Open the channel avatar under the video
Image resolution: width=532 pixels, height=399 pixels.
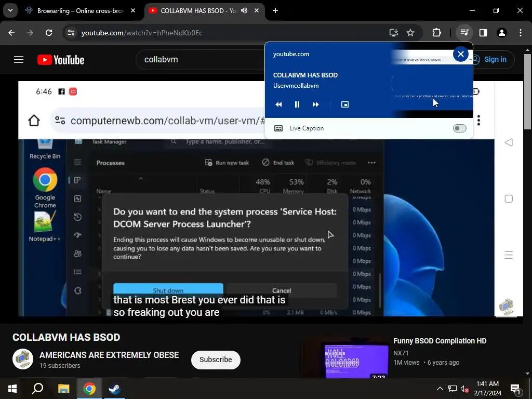(23, 360)
